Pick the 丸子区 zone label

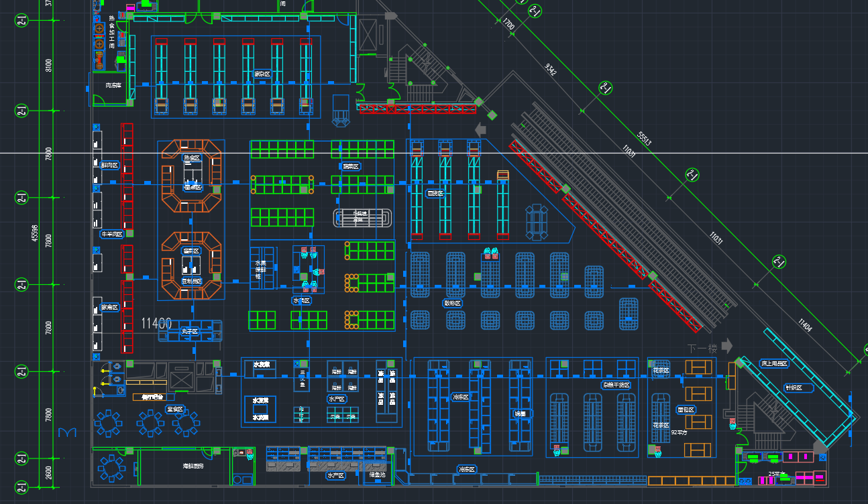pos(190,331)
